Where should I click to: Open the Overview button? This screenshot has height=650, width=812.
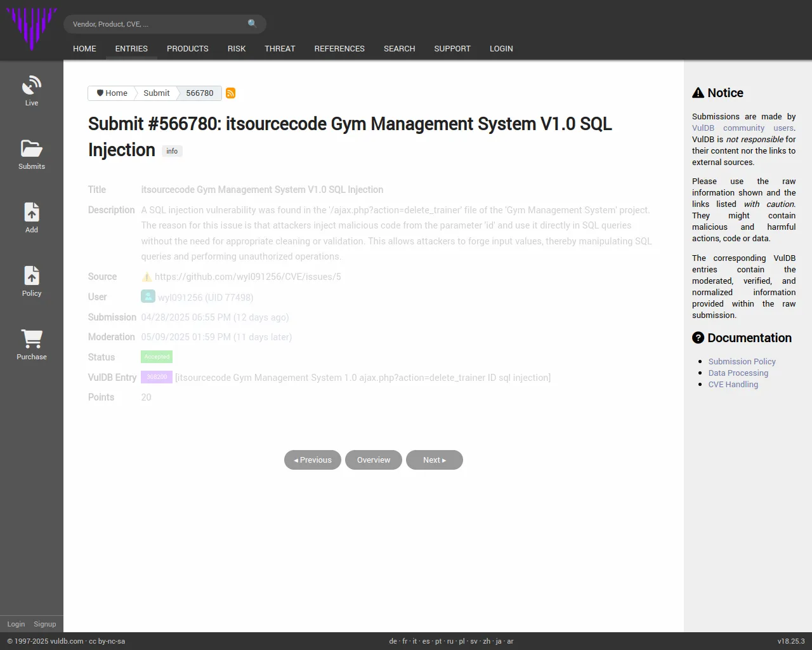(x=374, y=460)
